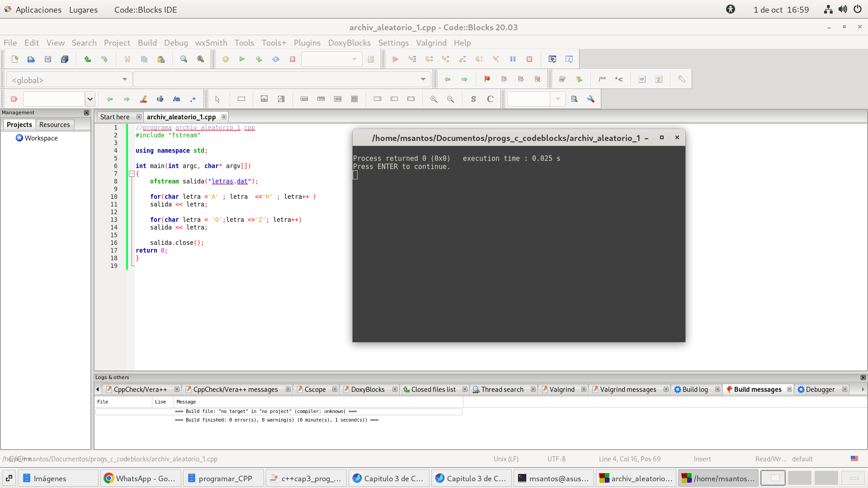Expand the build target dropdown
This screenshot has width=868, height=488.
pos(354,59)
